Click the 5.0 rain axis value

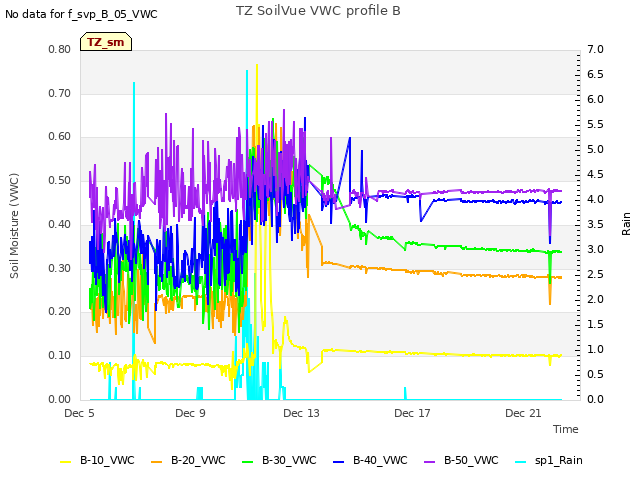(595, 149)
